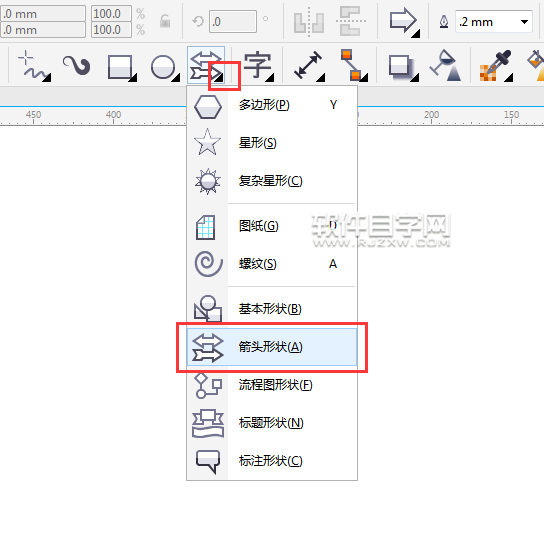Select the Transparency tool
544x534 pixels.
445,65
